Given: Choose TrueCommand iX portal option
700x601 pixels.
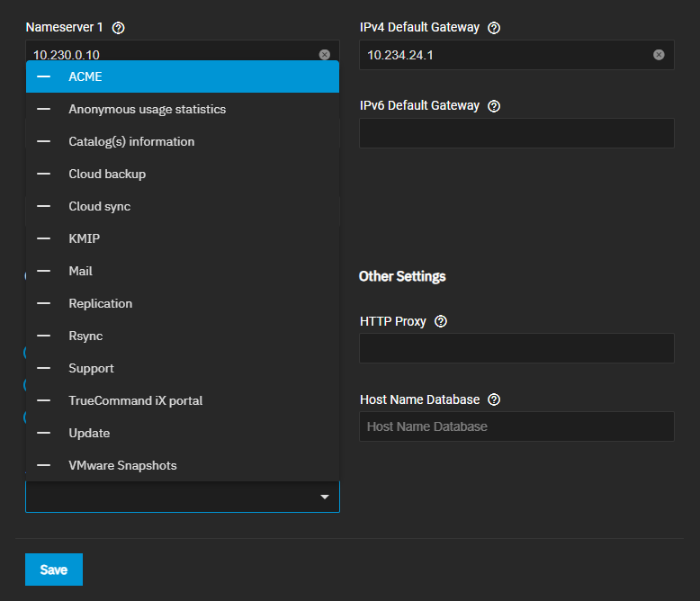Looking at the screenshot, I should tap(135, 401).
